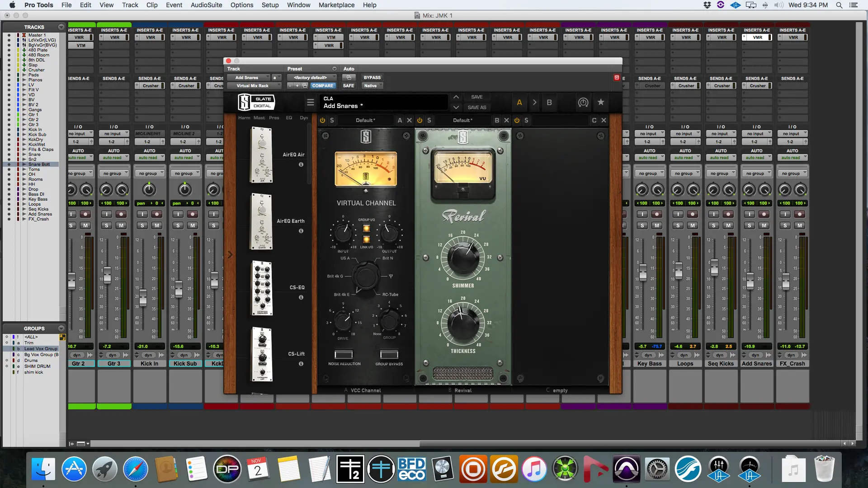Viewport: 868px width, 488px height.
Task: Click the SAFE automation button
Action: coord(349,86)
